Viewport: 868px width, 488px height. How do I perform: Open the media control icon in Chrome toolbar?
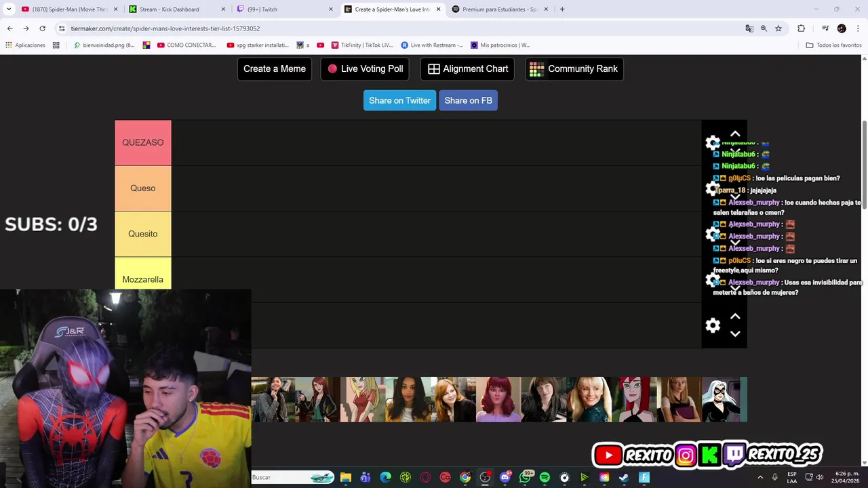click(825, 28)
